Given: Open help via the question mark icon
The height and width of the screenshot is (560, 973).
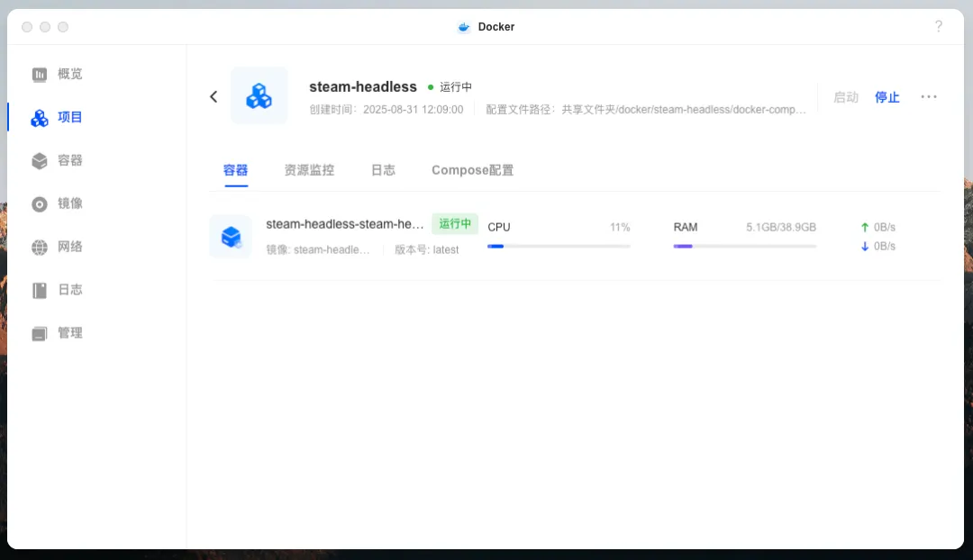Looking at the screenshot, I should pos(939,26).
